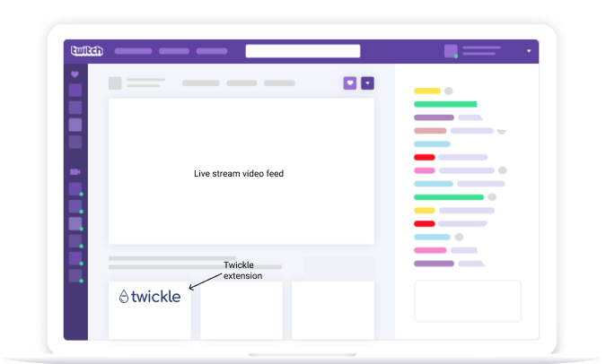This screenshot has width=606, height=364.
Task: Open the account dropdown arrow at top right
Action: click(x=529, y=51)
